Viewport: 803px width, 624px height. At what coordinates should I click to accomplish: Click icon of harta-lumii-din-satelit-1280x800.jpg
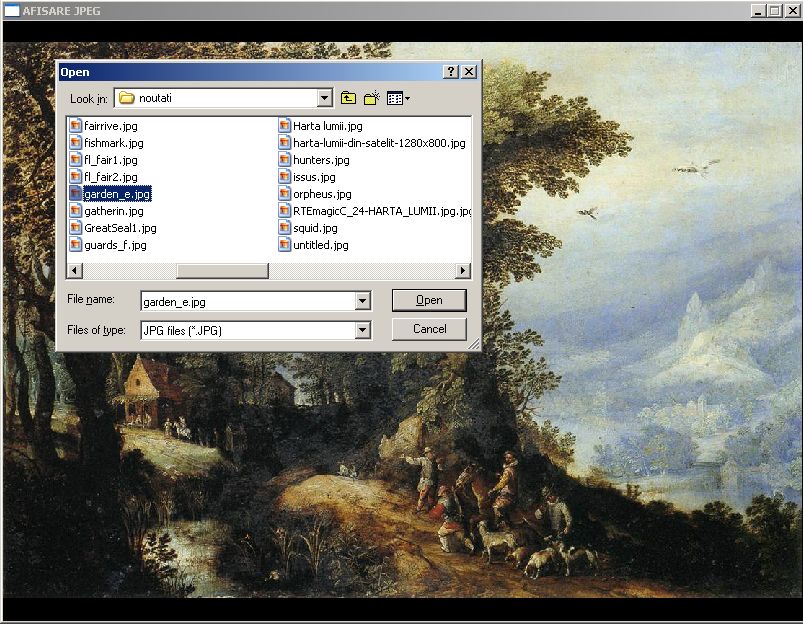click(x=285, y=142)
